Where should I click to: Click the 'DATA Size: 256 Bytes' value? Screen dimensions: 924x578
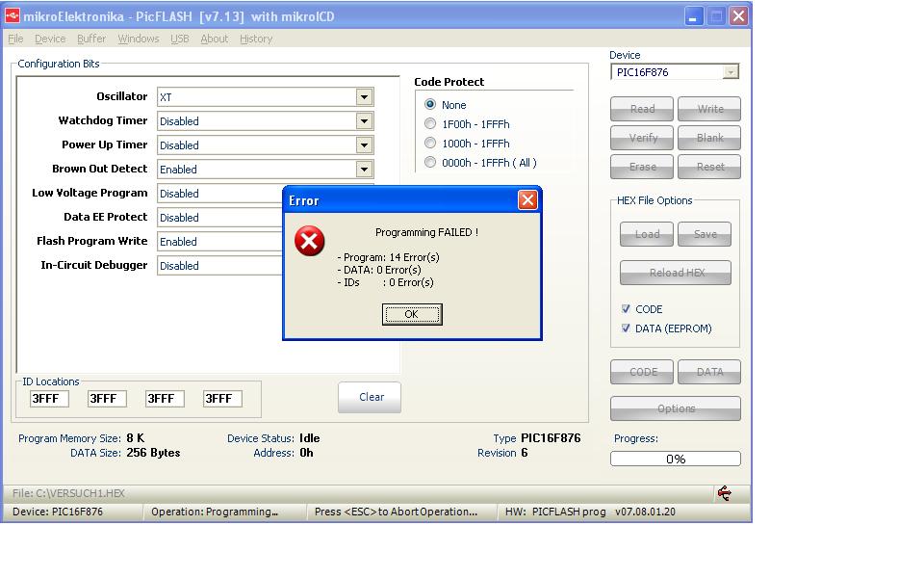153,453
